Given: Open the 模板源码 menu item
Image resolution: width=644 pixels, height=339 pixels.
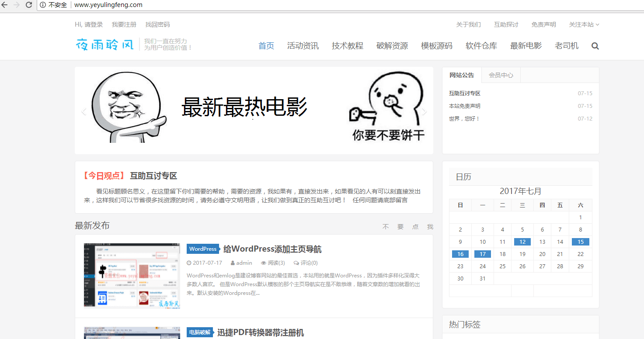Looking at the screenshot, I should click(x=437, y=46).
